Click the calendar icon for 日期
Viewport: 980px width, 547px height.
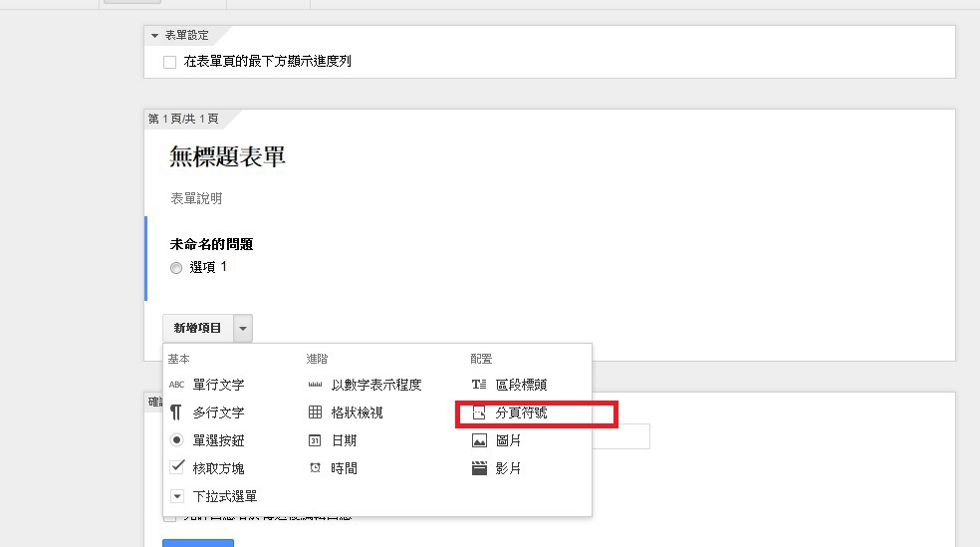(315, 440)
